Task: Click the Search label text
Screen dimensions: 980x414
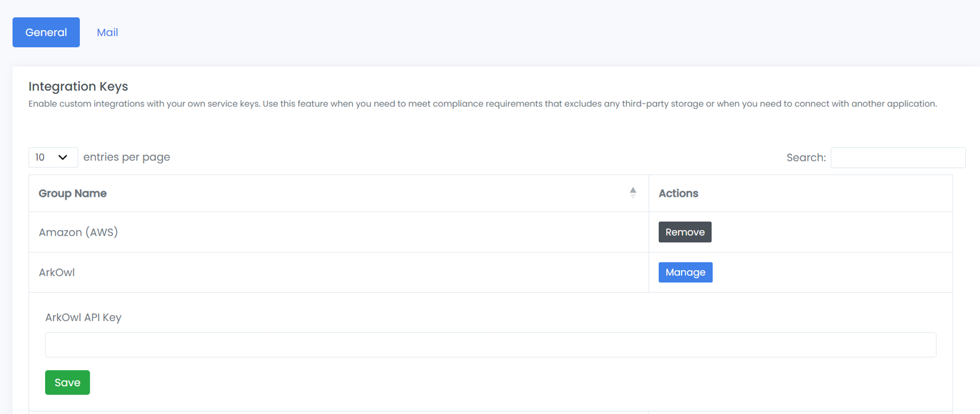Action: click(x=806, y=158)
